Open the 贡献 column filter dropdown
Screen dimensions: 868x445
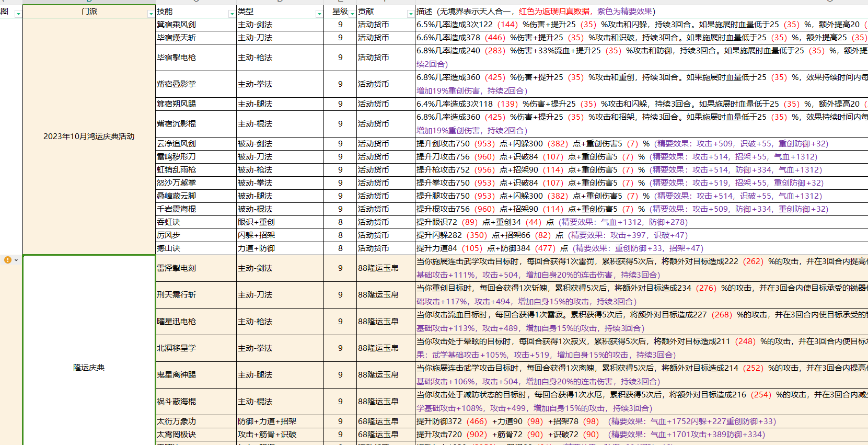tap(410, 14)
